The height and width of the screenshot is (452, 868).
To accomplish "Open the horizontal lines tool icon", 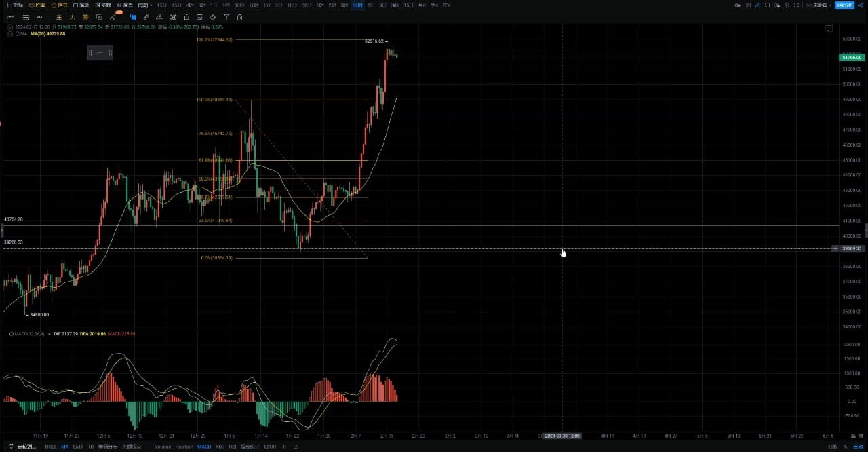I will (x=26, y=17).
